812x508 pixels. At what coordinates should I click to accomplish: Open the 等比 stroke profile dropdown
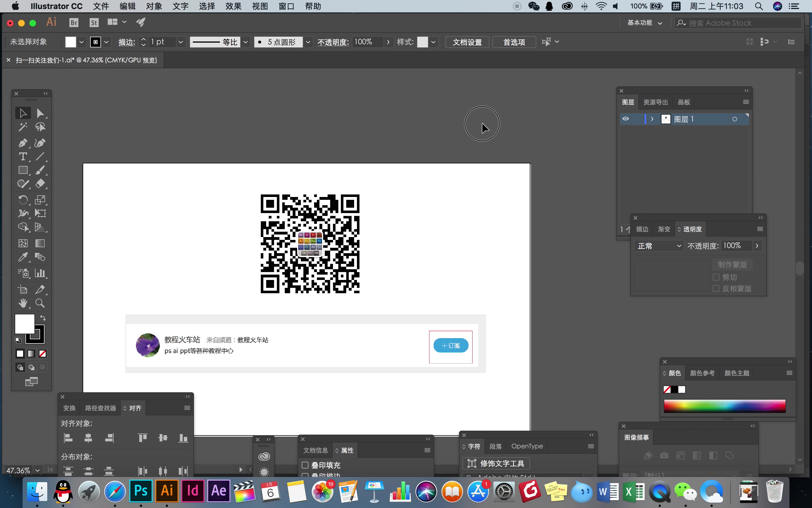[x=246, y=42]
